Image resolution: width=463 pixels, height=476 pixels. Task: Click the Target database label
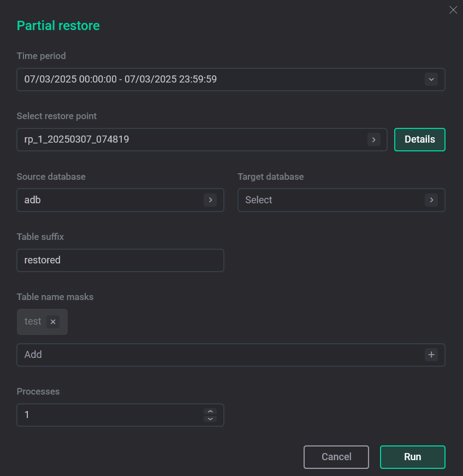point(271,177)
